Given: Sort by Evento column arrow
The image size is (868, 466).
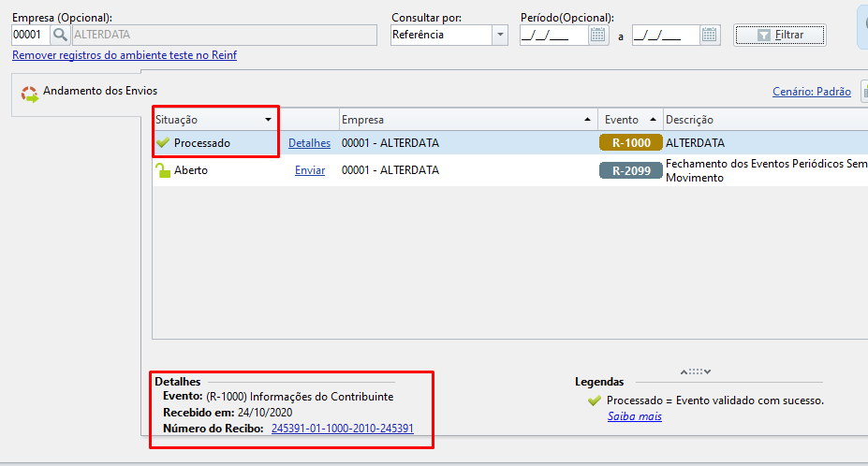Looking at the screenshot, I should [x=653, y=120].
